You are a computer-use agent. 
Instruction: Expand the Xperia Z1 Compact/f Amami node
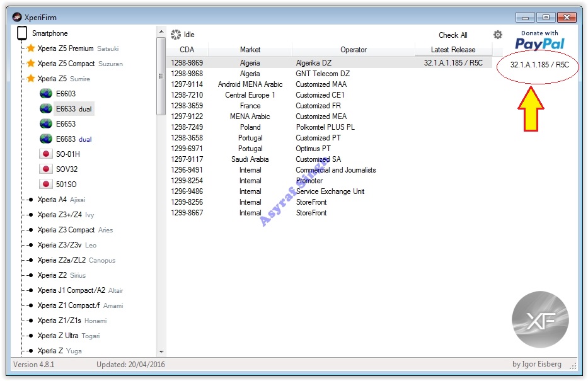31,305
